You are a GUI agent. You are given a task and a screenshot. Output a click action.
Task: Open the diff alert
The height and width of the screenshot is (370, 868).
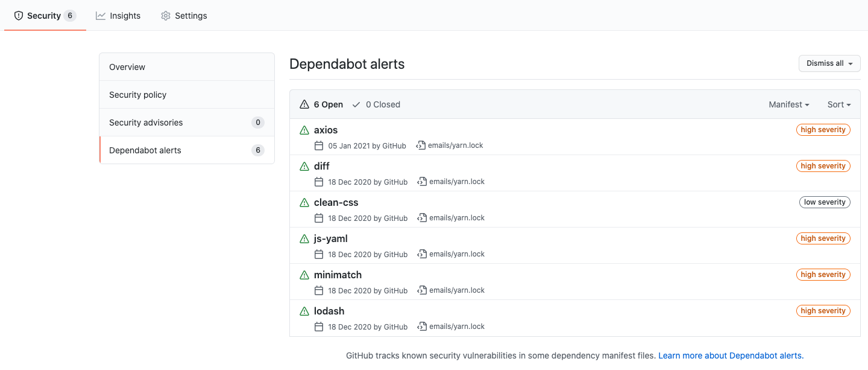pyautogui.click(x=322, y=166)
